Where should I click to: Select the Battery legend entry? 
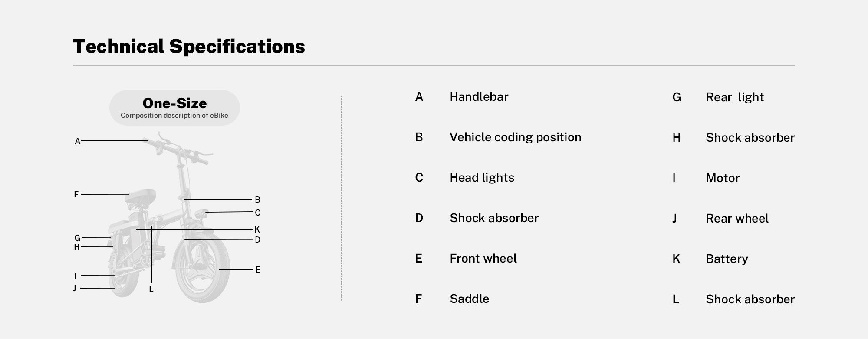(x=727, y=259)
